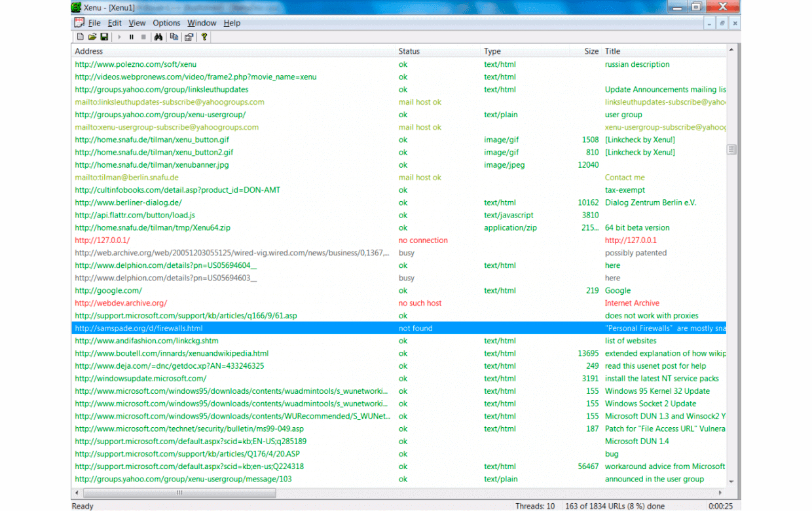The image size is (812, 511).
Task: Save results using the floppy disk icon
Action: pos(104,37)
